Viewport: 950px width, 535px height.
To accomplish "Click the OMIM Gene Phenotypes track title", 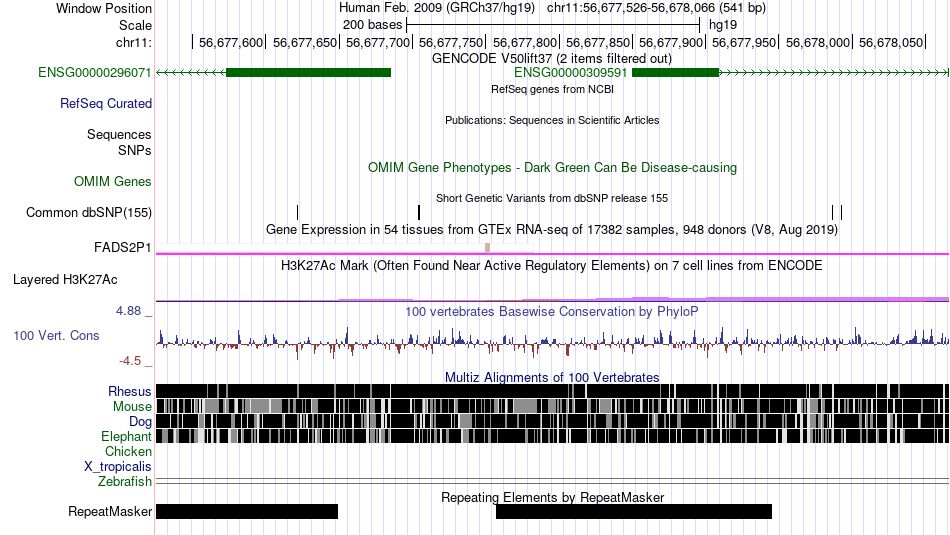I will click(552, 167).
